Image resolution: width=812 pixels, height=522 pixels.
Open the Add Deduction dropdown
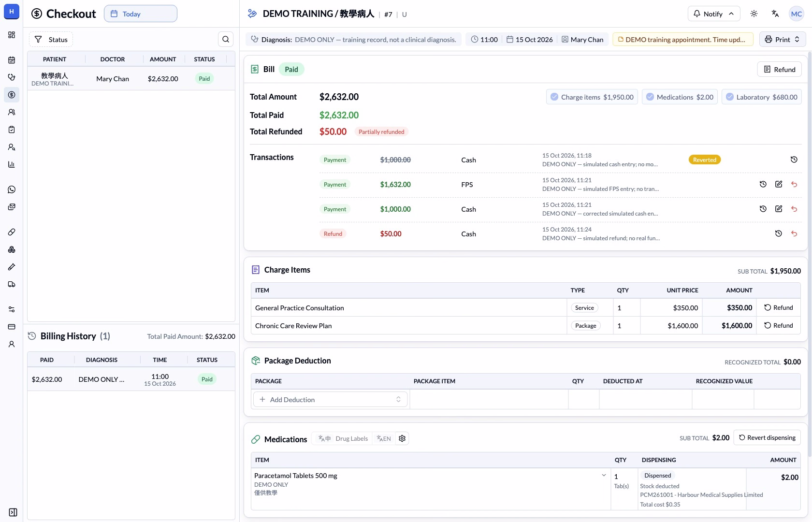331,399
